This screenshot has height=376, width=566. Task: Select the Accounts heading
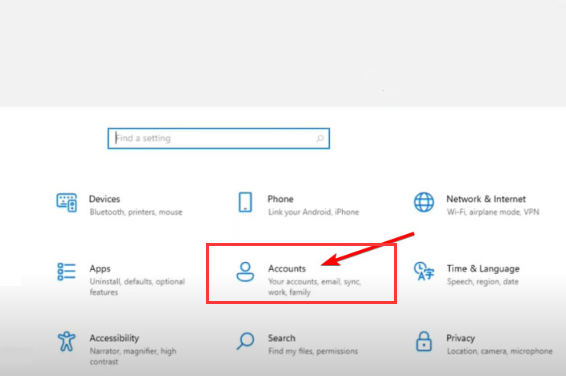(287, 268)
